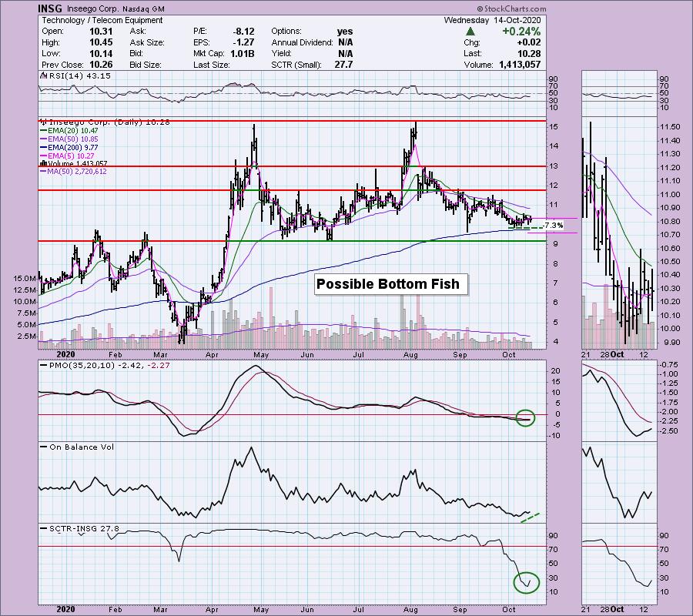Click the Bid Size label
Image resolution: width=693 pixels, height=616 pixels.
146,65
